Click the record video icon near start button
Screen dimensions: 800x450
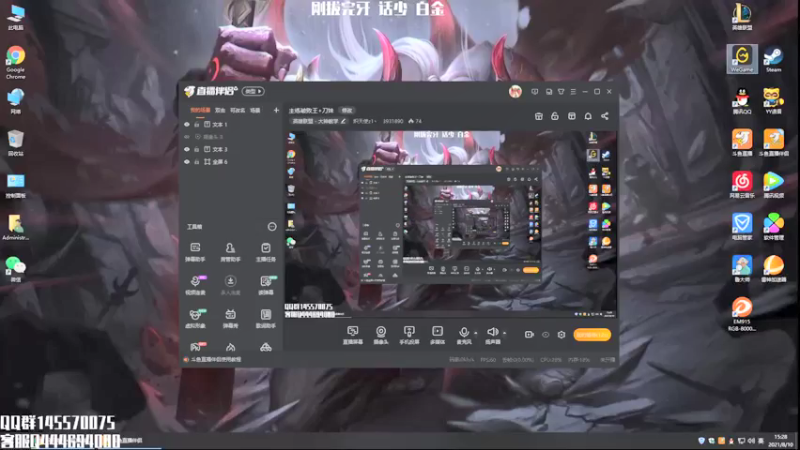(x=529, y=335)
